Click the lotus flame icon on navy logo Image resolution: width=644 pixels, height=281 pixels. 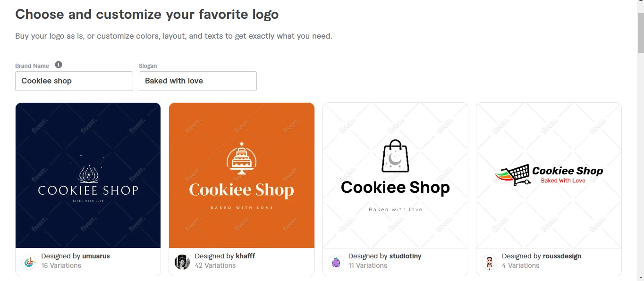point(88,173)
